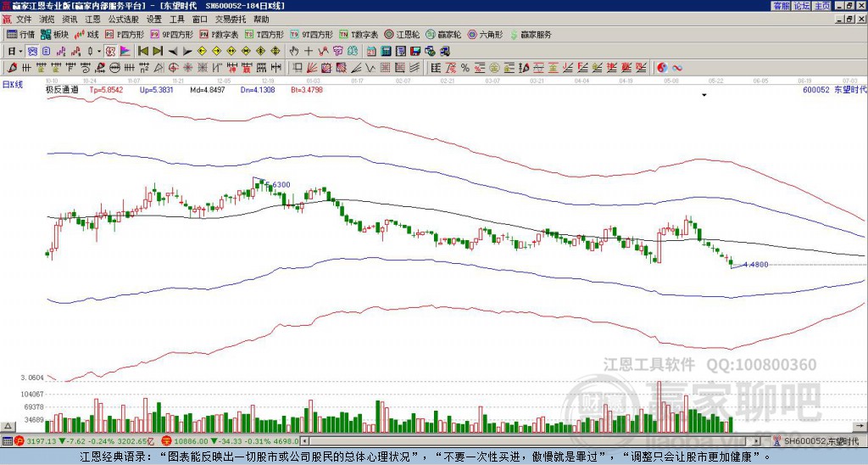
Task: Open the 资讯 menu
Action: [x=70, y=20]
